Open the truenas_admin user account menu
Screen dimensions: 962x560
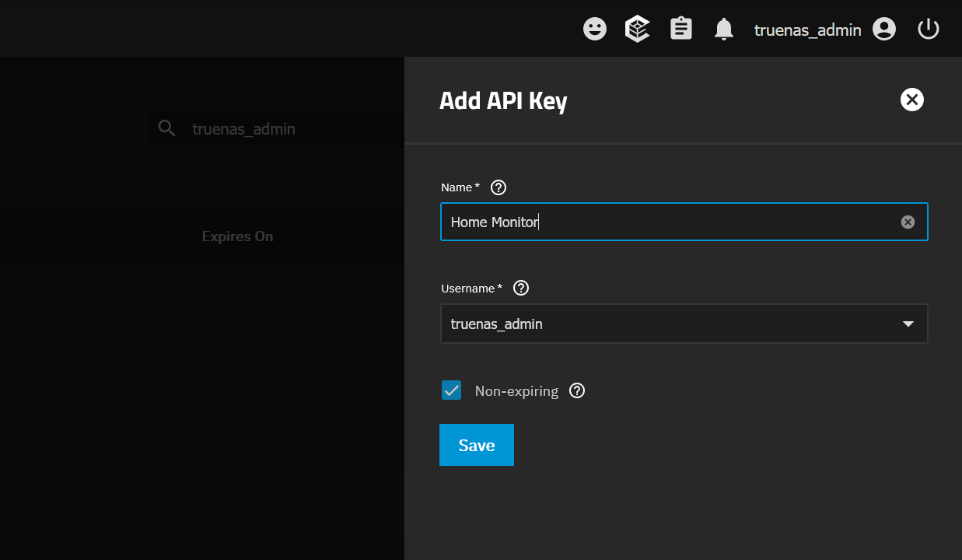(x=825, y=30)
